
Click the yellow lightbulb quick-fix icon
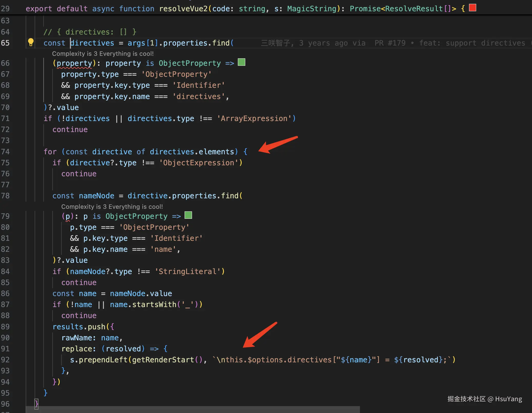[x=31, y=42]
